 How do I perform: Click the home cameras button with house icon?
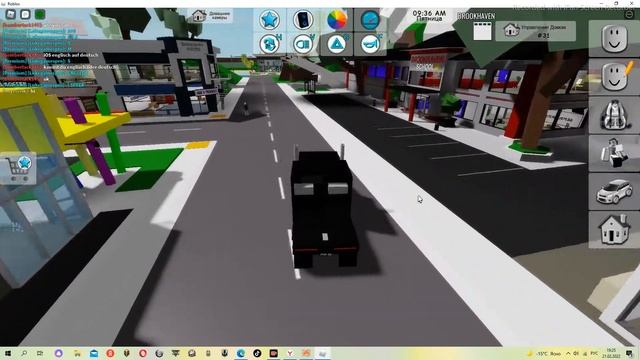[x=211, y=16]
